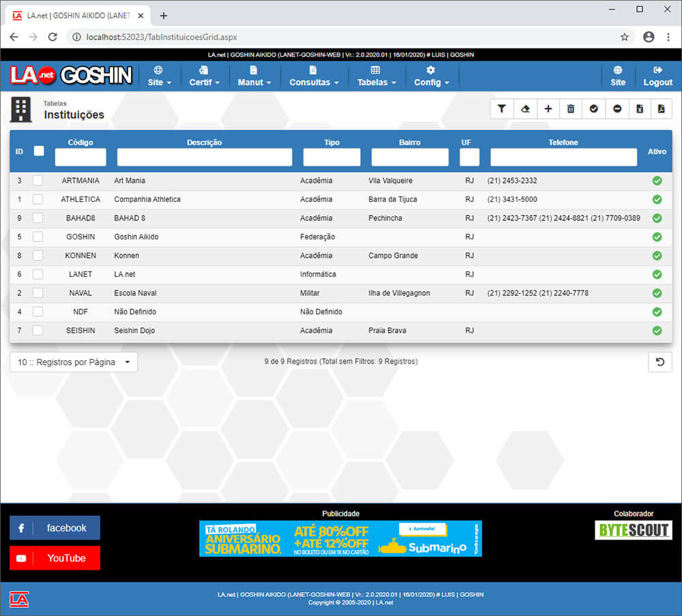Export the grid to Excel file
Image resolution: width=682 pixels, height=616 pixels.
pyautogui.click(x=640, y=109)
